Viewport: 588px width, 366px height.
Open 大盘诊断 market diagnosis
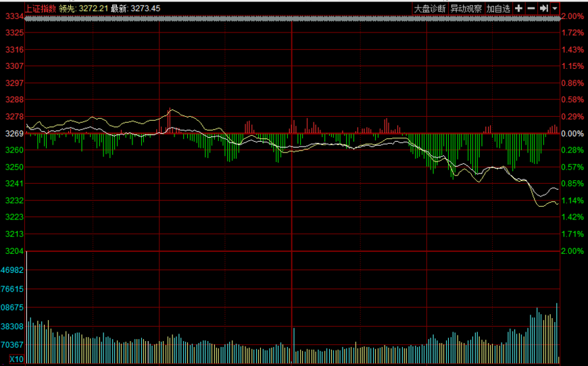point(429,9)
